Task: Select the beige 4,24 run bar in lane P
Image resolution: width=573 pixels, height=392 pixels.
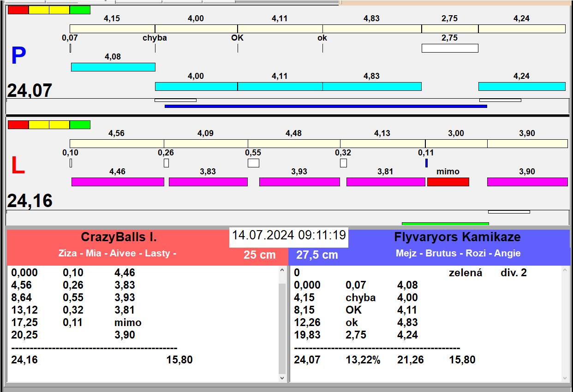Action: click(522, 29)
